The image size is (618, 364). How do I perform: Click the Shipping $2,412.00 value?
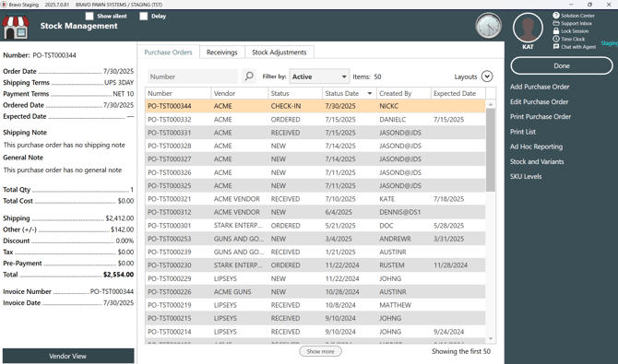coord(119,217)
